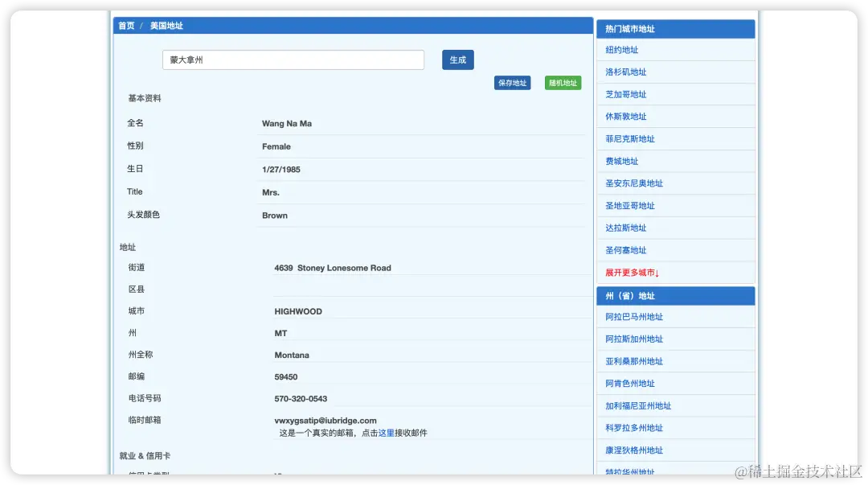868x485 pixels.
Task: Open the 康涅狄格州地址 link
Action: pos(634,450)
